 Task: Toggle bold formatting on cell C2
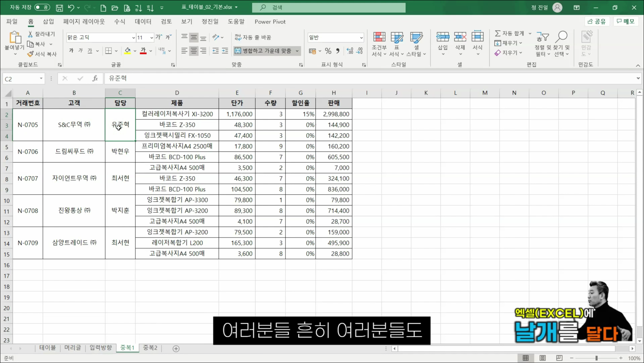[x=71, y=50]
